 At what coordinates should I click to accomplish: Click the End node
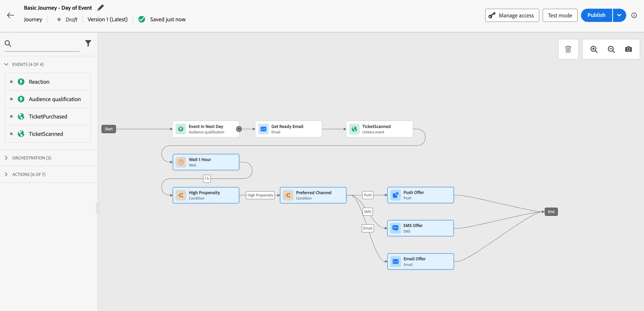point(551,212)
